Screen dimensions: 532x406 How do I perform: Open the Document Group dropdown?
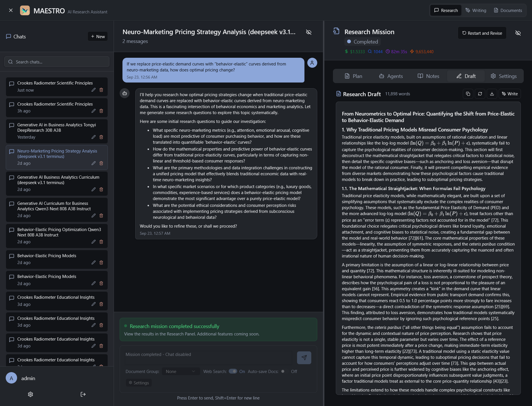(181, 372)
